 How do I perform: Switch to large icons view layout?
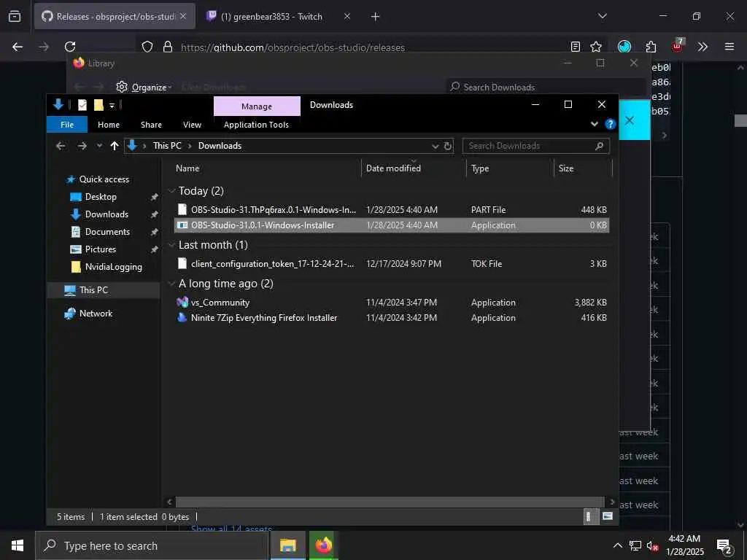coord(608,517)
